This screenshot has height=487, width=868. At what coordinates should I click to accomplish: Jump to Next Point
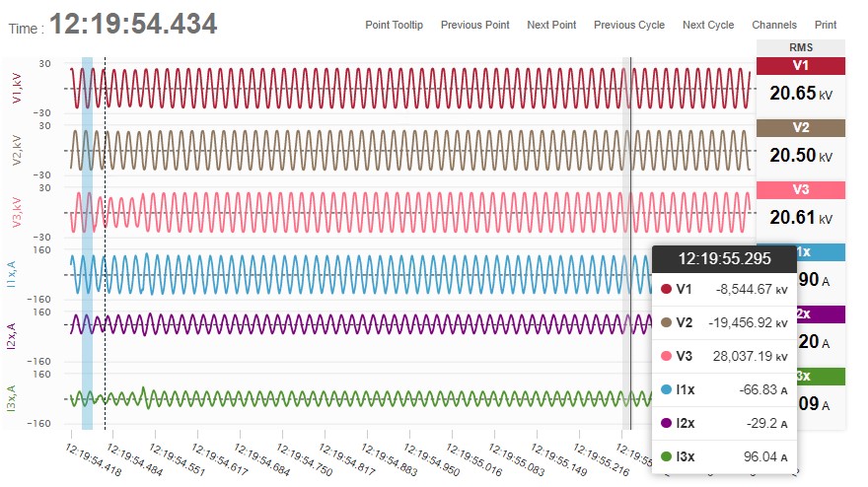[551, 25]
